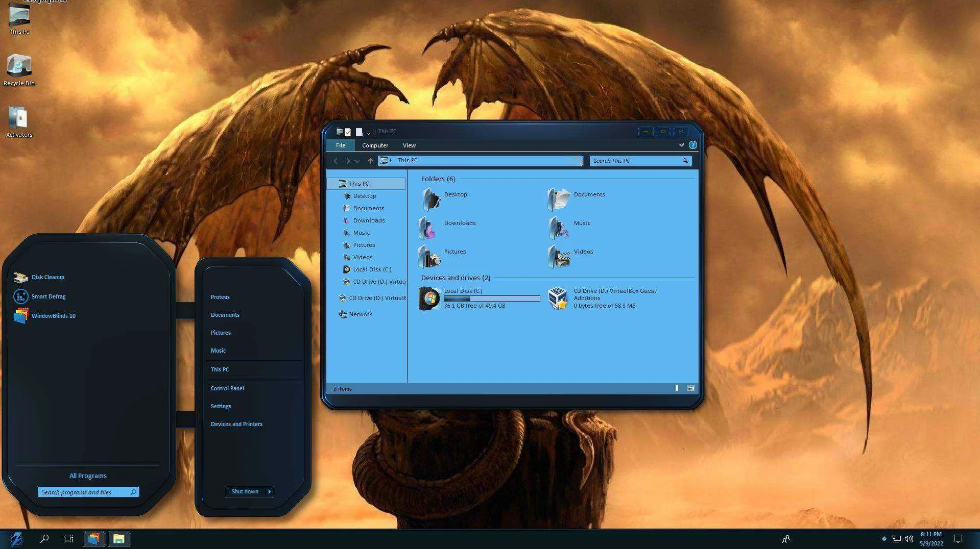The height and width of the screenshot is (549, 980).
Task: Click All Programs in the Start menu
Action: point(88,476)
